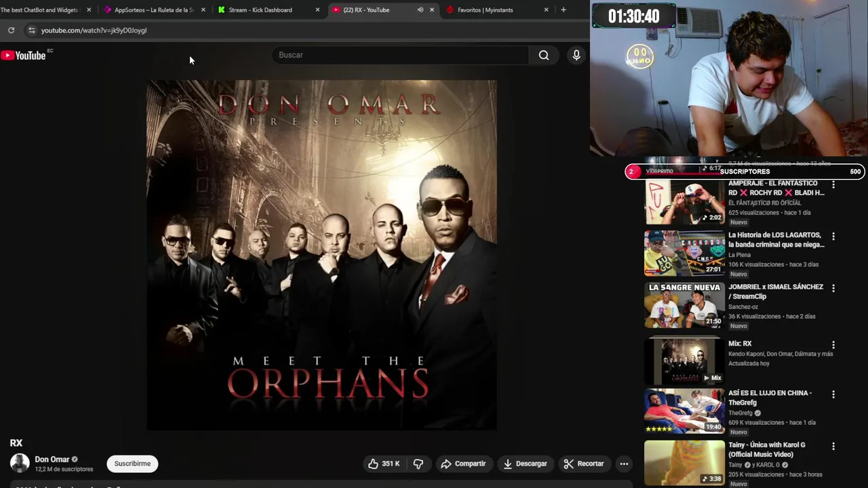Close the RX YouTube tab
Screen dimensions: 868x488
pyautogui.click(x=432, y=9)
